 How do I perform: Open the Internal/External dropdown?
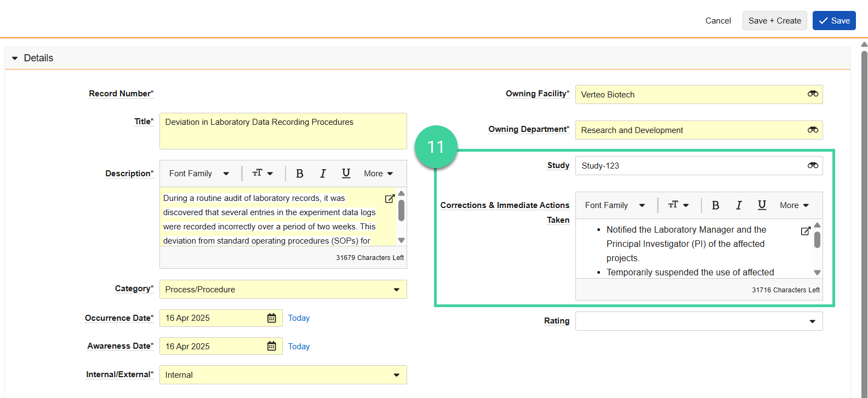(283, 375)
